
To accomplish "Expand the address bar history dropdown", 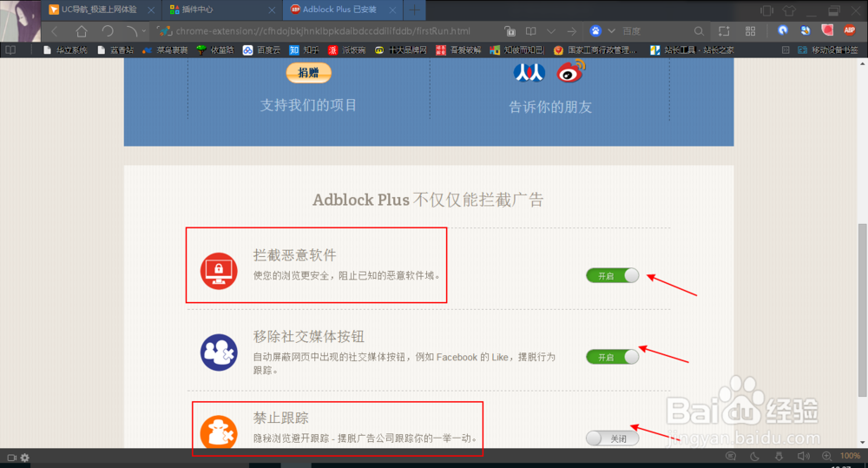I will 551,31.
